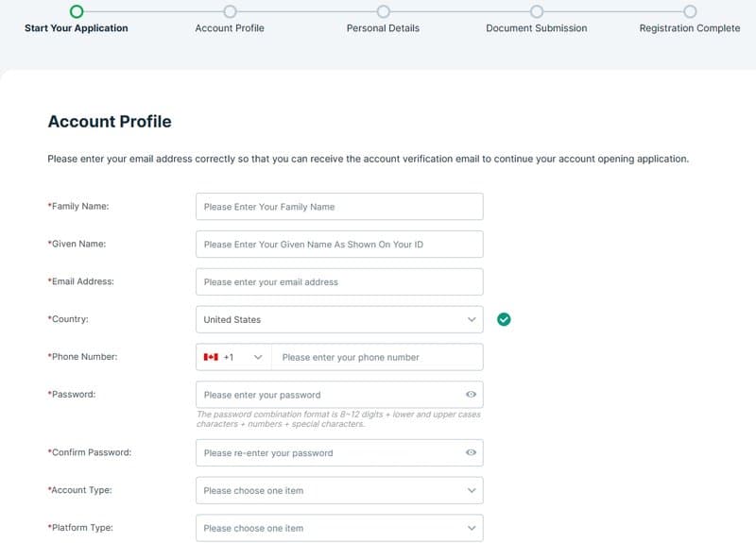Click the Confirm Password text box
This screenshot has width=756, height=543.
coord(328,452)
